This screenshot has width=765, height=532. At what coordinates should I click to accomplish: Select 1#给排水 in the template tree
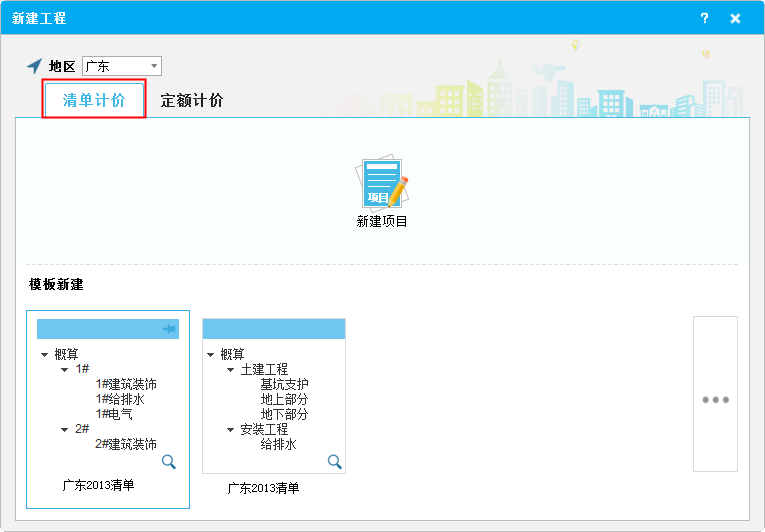coord(126,399)
